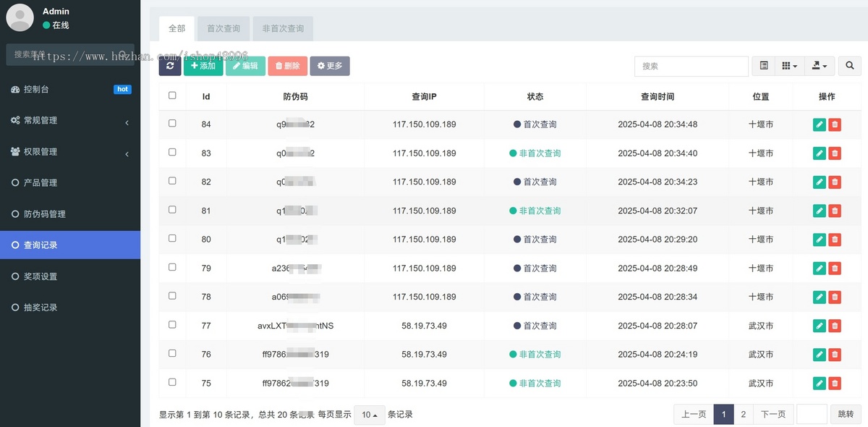Delete record 81 with trash icon

(835, 211)
